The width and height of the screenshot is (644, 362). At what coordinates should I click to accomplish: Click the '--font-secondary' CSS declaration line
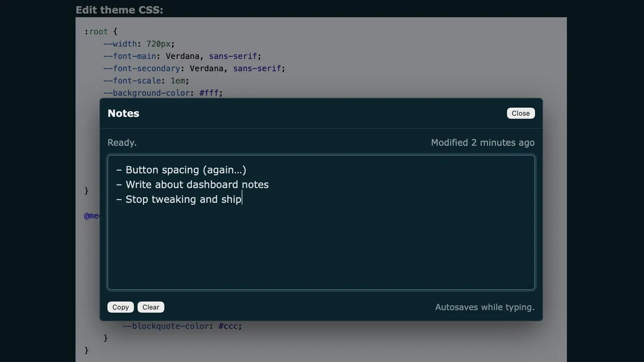194,69
